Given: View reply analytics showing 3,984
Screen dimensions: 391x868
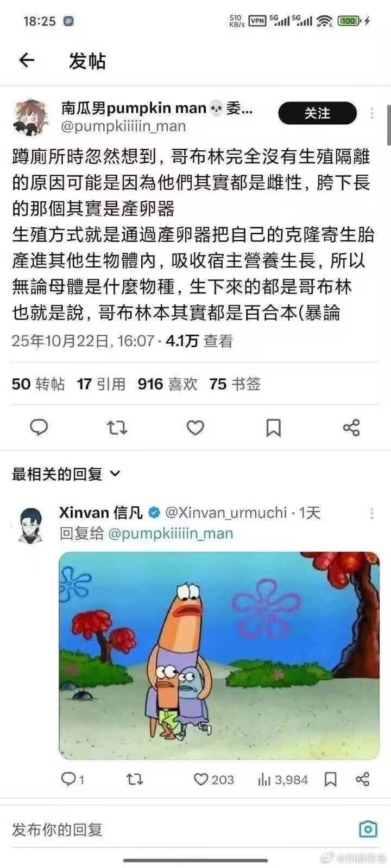Looking at the screenshot, I should coord(283,780).
